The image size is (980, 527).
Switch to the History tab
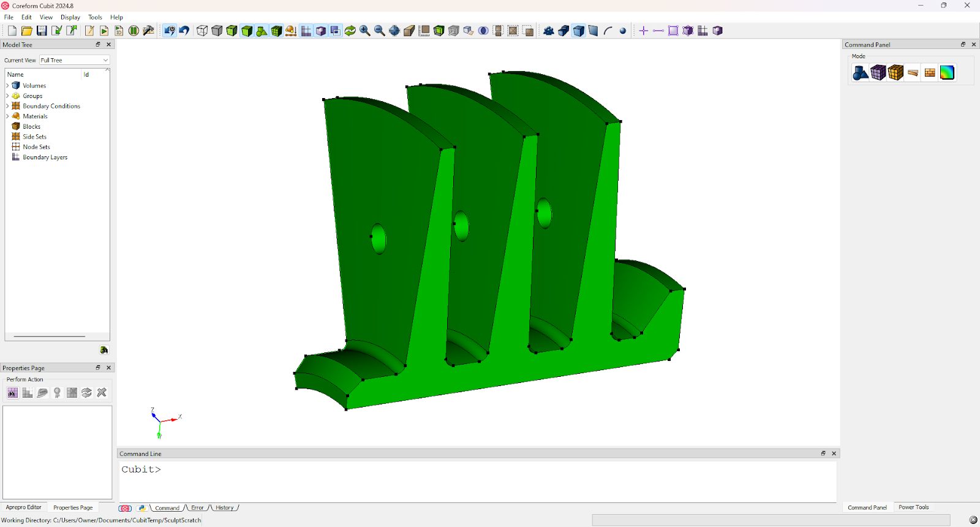coord(224,508)
